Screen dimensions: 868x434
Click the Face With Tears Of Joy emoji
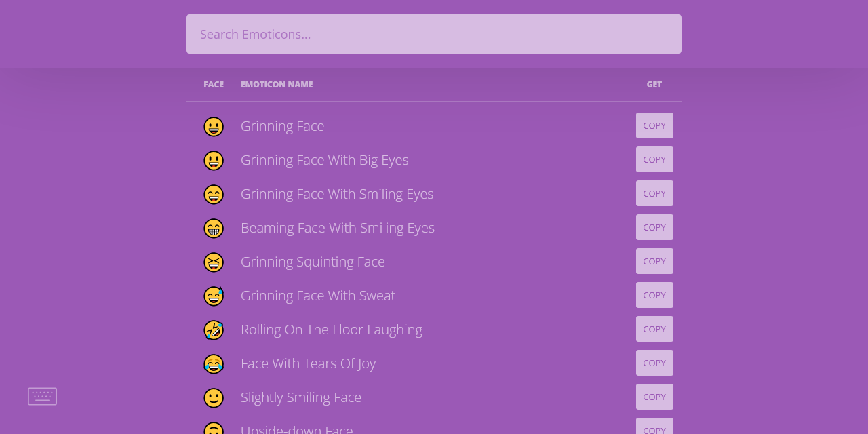click(214, 363)
